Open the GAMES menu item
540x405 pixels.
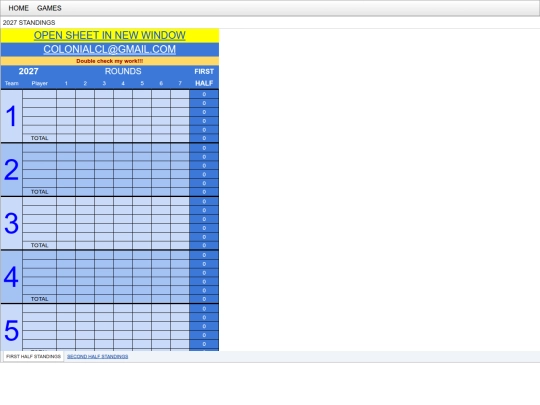pos(49,8)
